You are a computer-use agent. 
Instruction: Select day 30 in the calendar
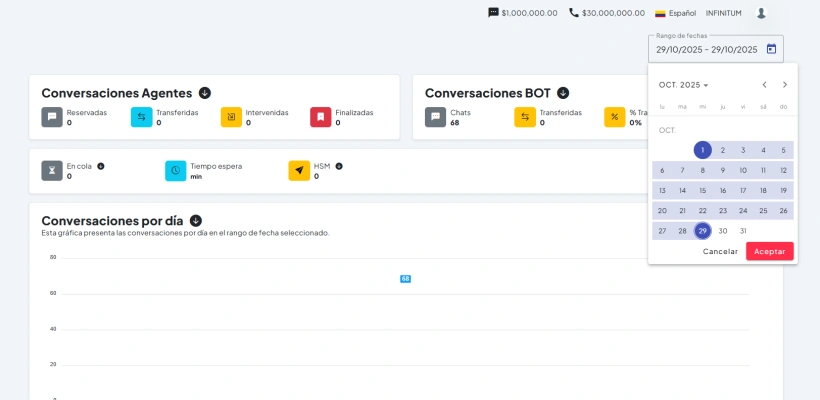click(723, 231)
